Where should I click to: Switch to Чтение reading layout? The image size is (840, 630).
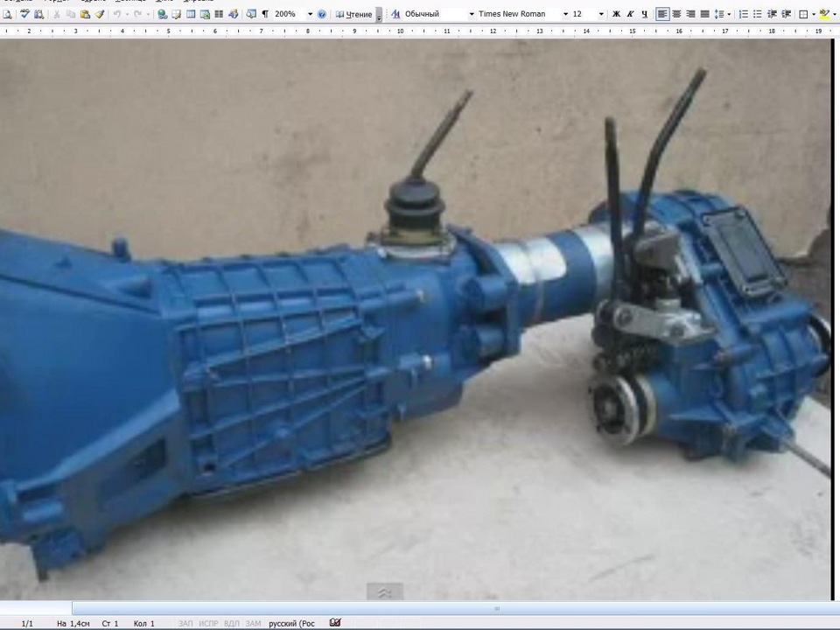(x=353, y=15)
